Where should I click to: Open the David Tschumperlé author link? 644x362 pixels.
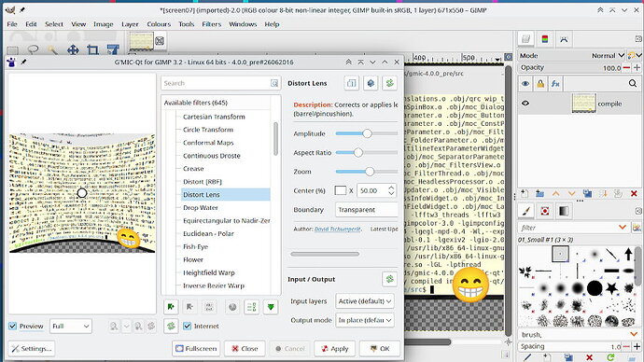coord(338,229)
